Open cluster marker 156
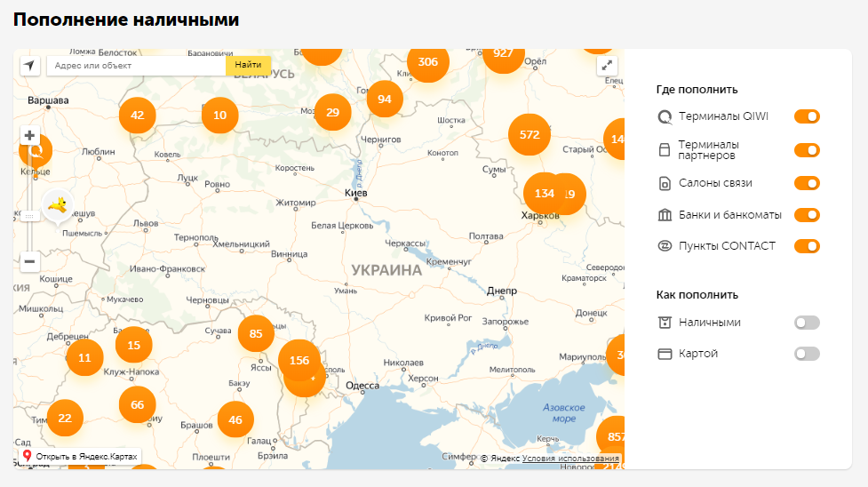 point(299,360)
